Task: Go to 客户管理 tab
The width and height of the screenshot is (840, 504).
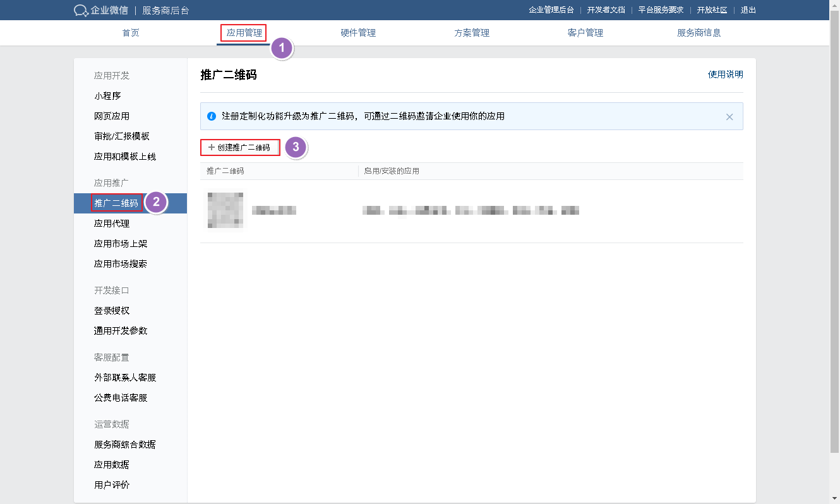Action: click(x=585, y=33)
